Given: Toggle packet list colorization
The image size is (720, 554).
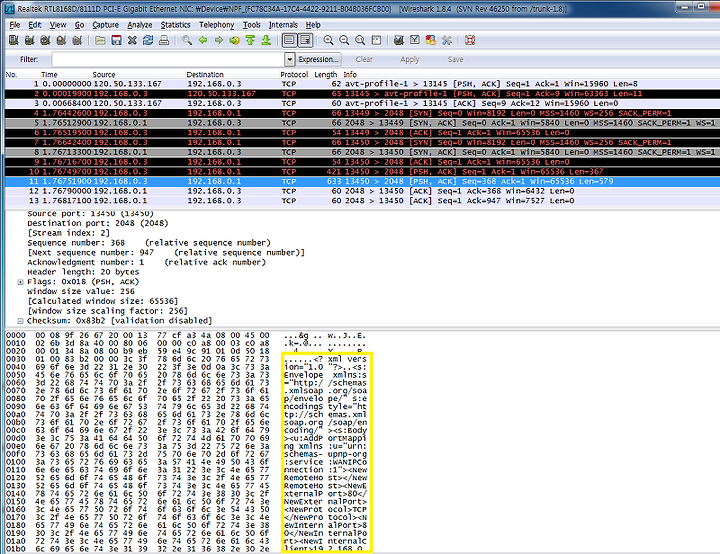Looking at the screenshot, I should 289,40.
